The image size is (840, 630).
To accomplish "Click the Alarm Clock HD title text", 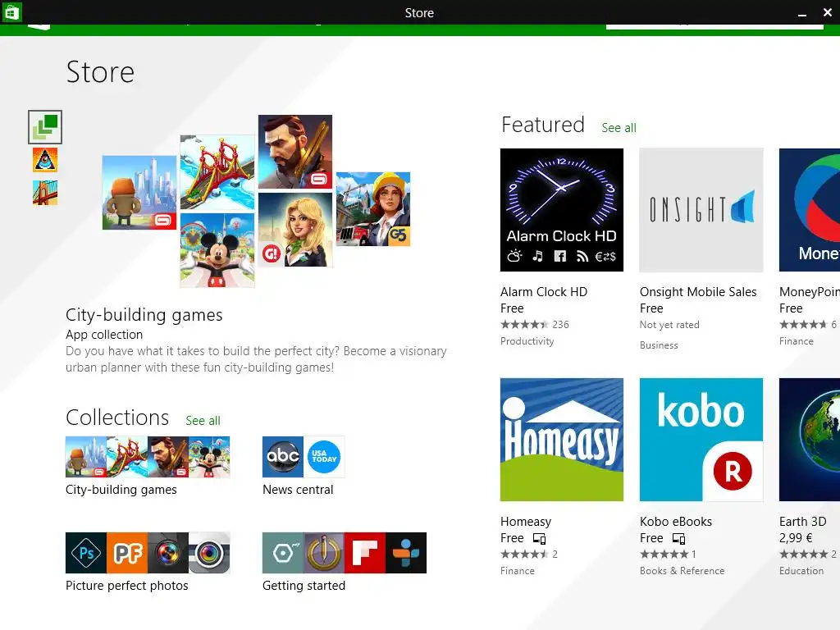I will coord(544,292).
